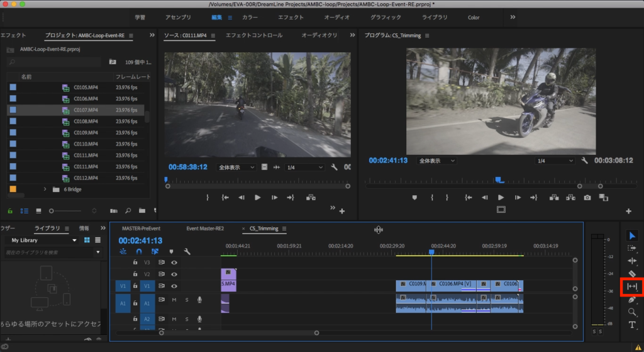Hide track V2 using its eye icon
644x352 pixels.
[x=174, y=274]
